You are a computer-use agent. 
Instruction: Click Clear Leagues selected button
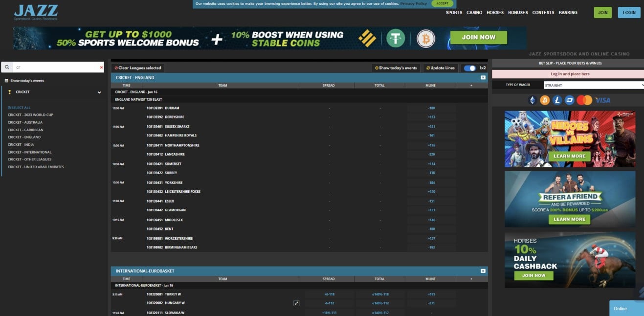[x=138, y=68]
